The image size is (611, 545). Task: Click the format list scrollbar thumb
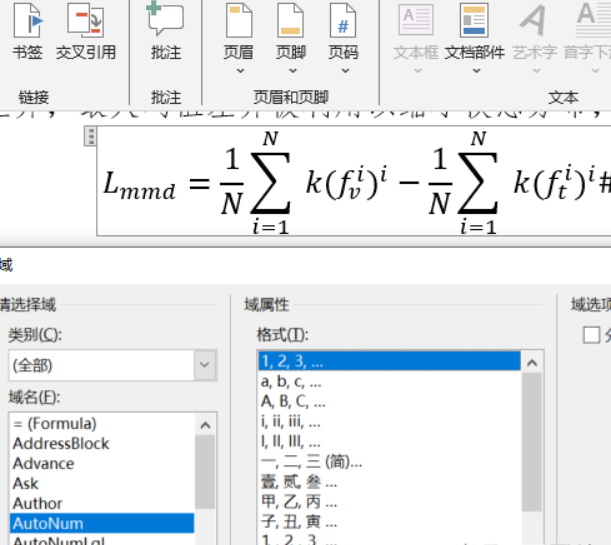[x=532, y=442]
